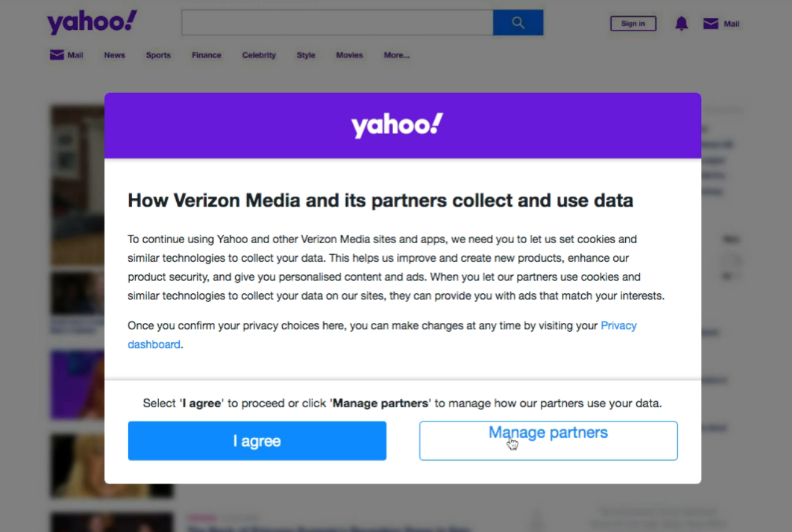792x532 pixels.
Task: Open the Movies section
Action: coord(349,55)
